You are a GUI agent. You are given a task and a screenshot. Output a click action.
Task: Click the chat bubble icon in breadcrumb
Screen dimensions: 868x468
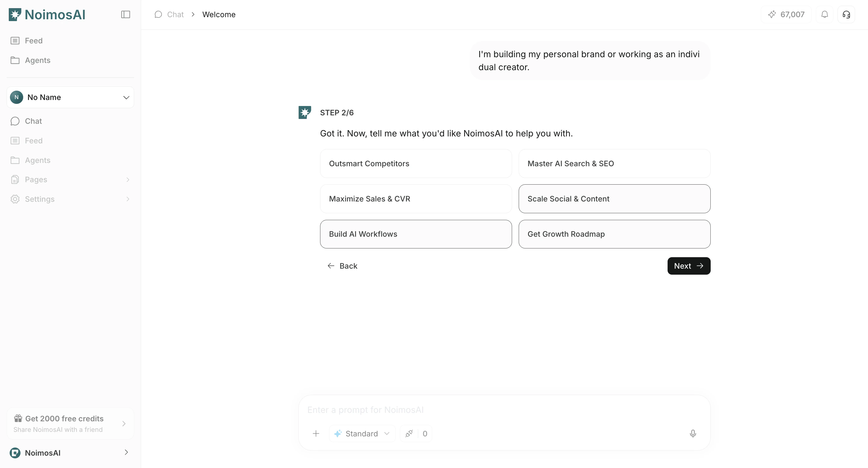coord(158,14)
